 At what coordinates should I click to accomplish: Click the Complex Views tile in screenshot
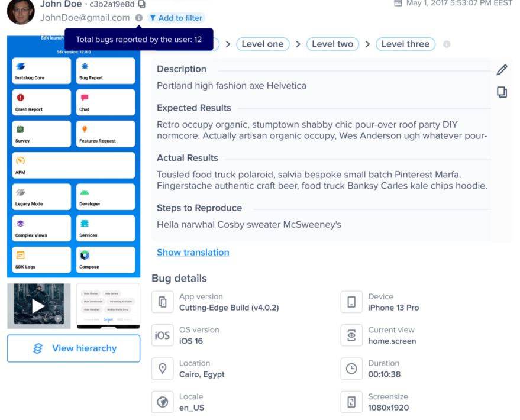tap(41, 228)
